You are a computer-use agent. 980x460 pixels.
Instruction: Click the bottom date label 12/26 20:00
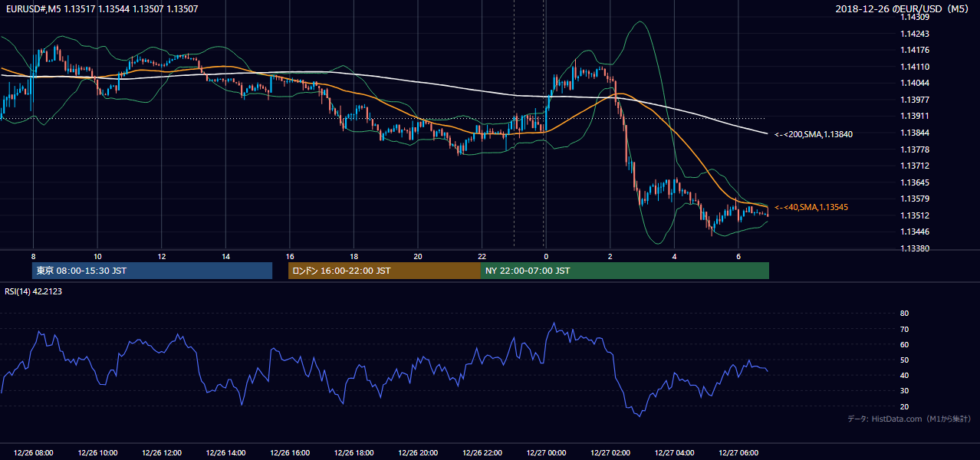(x=417, y=453)
